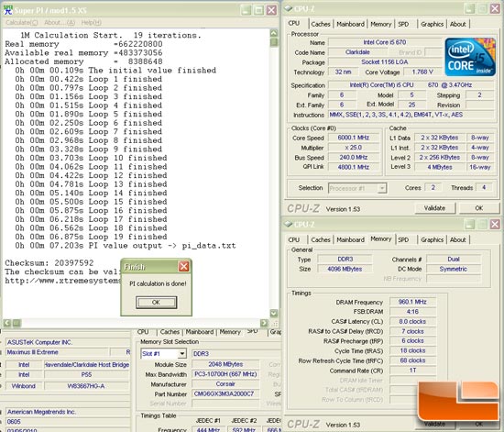Click the BIOS brand American Megatrends Inc.
The height and width of the screenshot is (432, 504).
tap(68, 412)
